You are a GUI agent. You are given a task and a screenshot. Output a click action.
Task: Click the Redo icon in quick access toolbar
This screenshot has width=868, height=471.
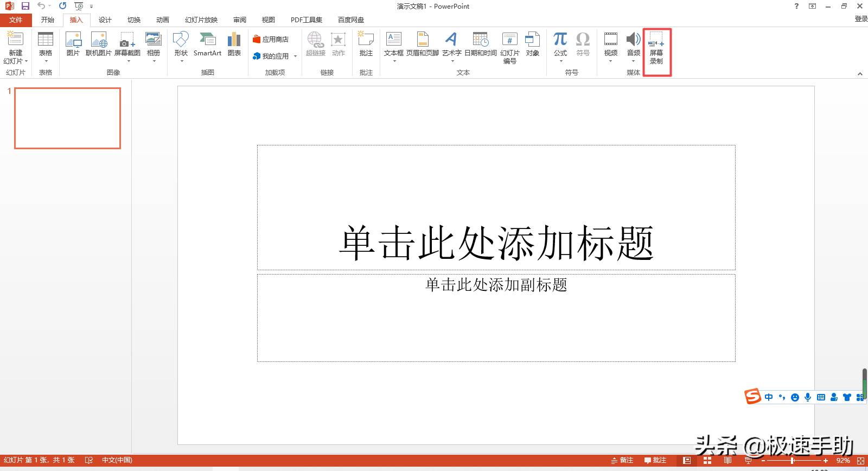(x=62, y=6)
